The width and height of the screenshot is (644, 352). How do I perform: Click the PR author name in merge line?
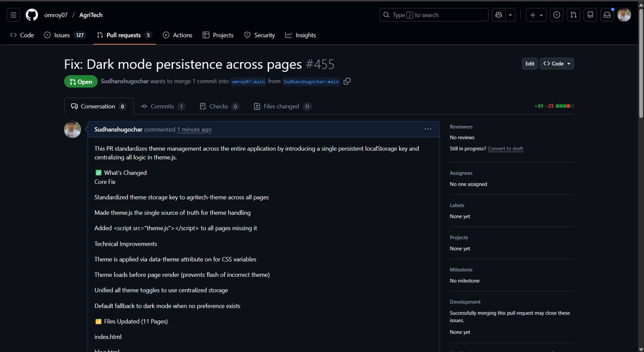click(125, 82)
